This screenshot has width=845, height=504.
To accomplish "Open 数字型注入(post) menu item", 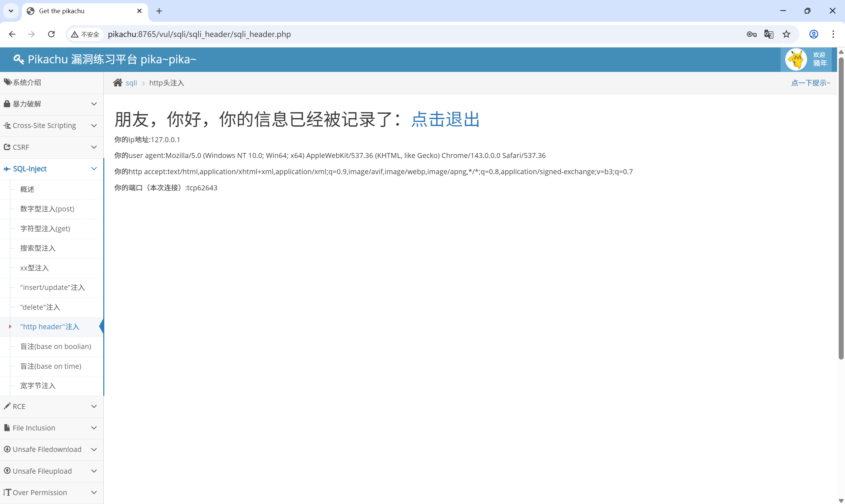I will tap(47, 209).
